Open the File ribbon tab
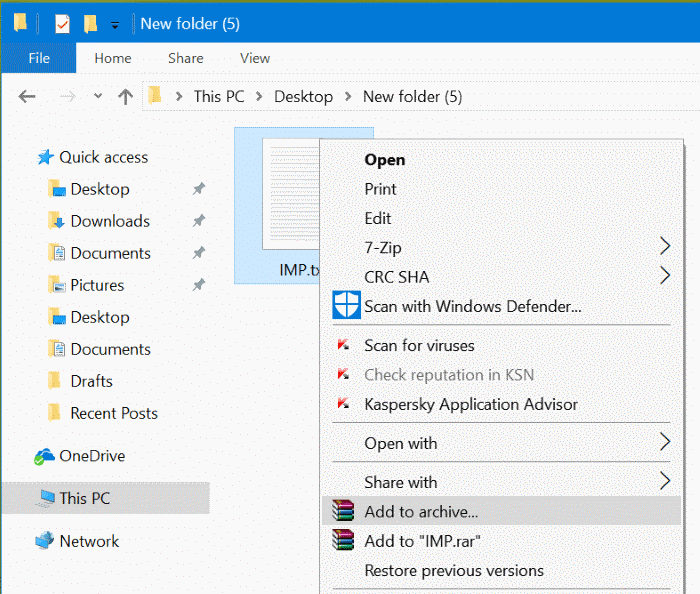Viewport: 700px width, 594px height. pos(39,58)
